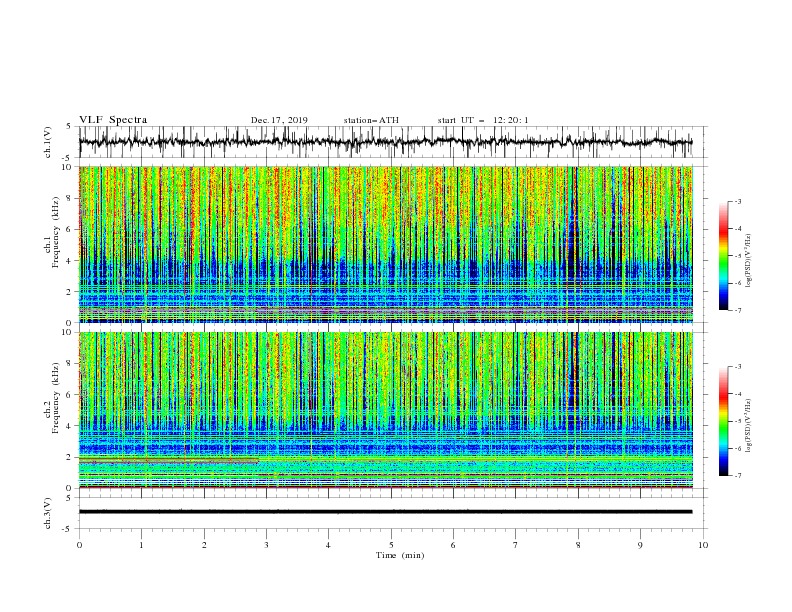Screen dimensions: 792x612
Task: Select the date label 'Dec. 17, 2019'
Action: click(279, 120)
